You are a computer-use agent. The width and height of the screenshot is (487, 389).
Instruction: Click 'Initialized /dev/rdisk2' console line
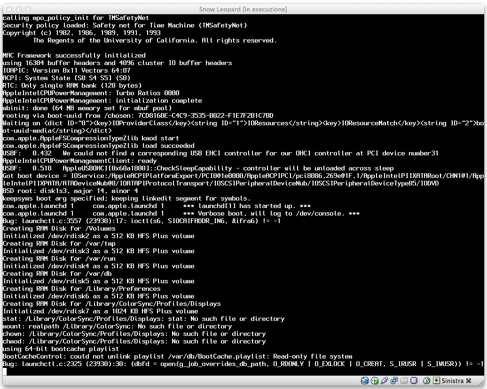(x=98, y=236)
